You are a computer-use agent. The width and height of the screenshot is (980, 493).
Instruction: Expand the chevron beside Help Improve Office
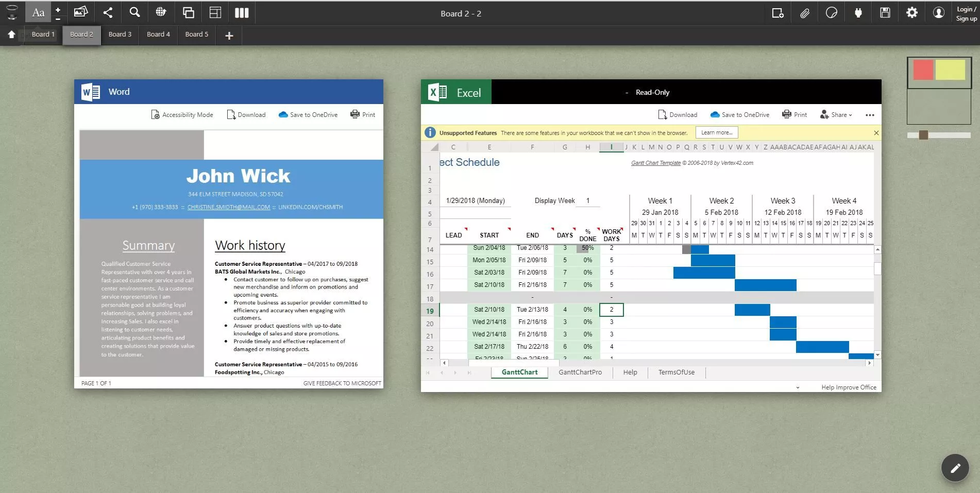[x=798, y=387]
